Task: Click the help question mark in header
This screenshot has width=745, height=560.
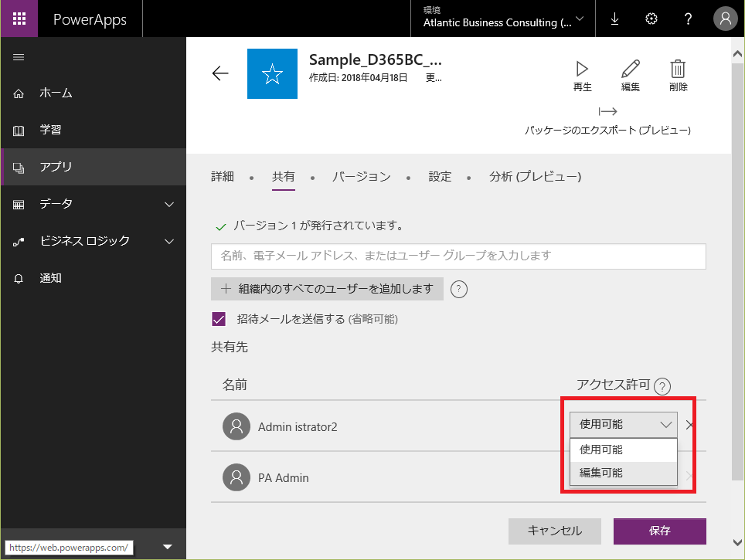Action: tap(688, 19)
